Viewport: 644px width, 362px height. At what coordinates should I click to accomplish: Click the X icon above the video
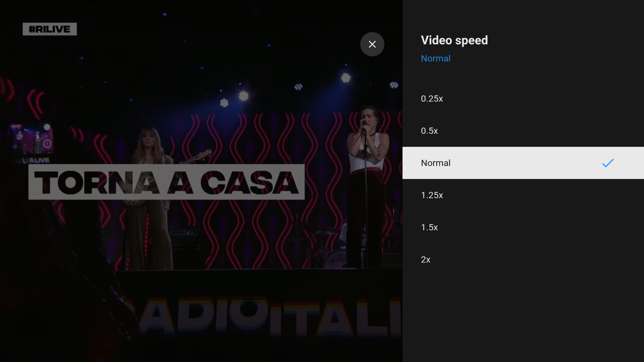[372, 44]
